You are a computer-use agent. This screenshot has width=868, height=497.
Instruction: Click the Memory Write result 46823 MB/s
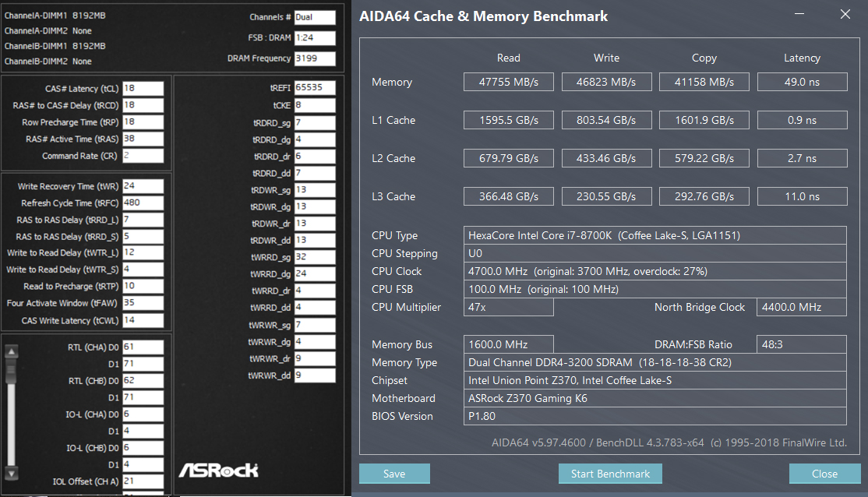(606, 82)
